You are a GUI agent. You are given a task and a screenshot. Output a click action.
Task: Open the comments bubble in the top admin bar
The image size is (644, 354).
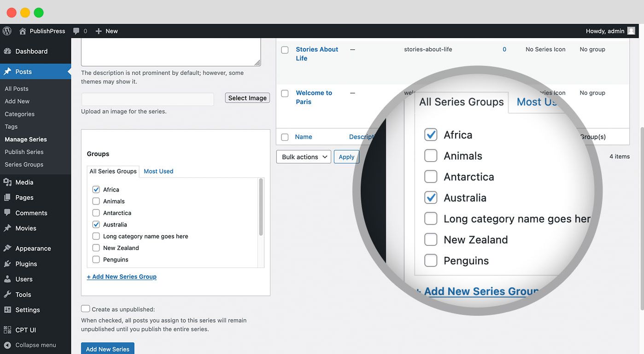click(x=76, y=31)
